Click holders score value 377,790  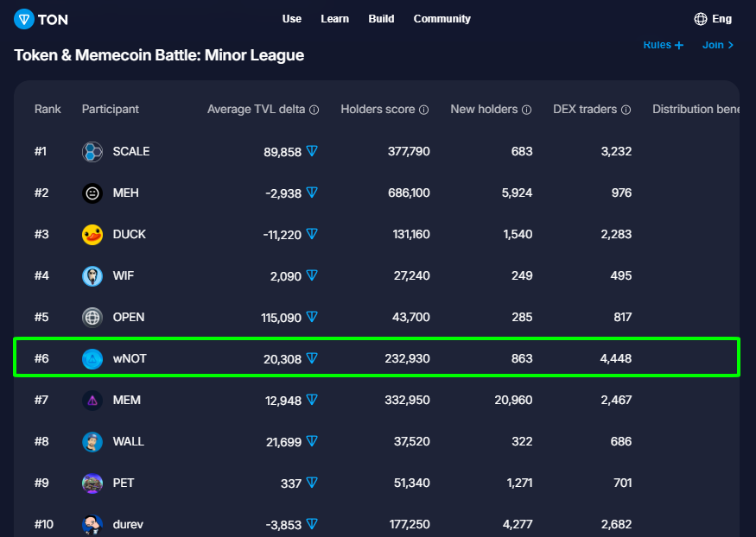point(409,152)
